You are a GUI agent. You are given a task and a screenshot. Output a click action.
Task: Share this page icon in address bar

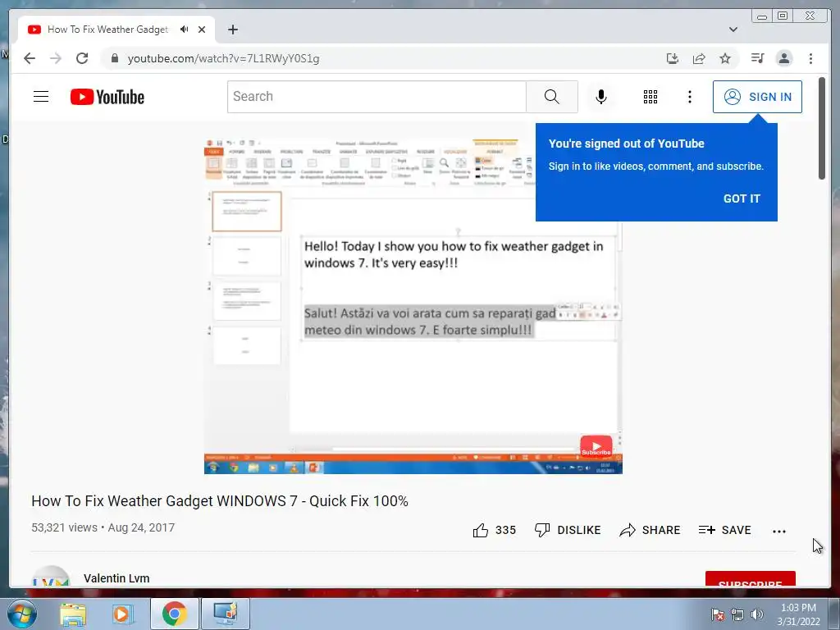coord(699,58)
